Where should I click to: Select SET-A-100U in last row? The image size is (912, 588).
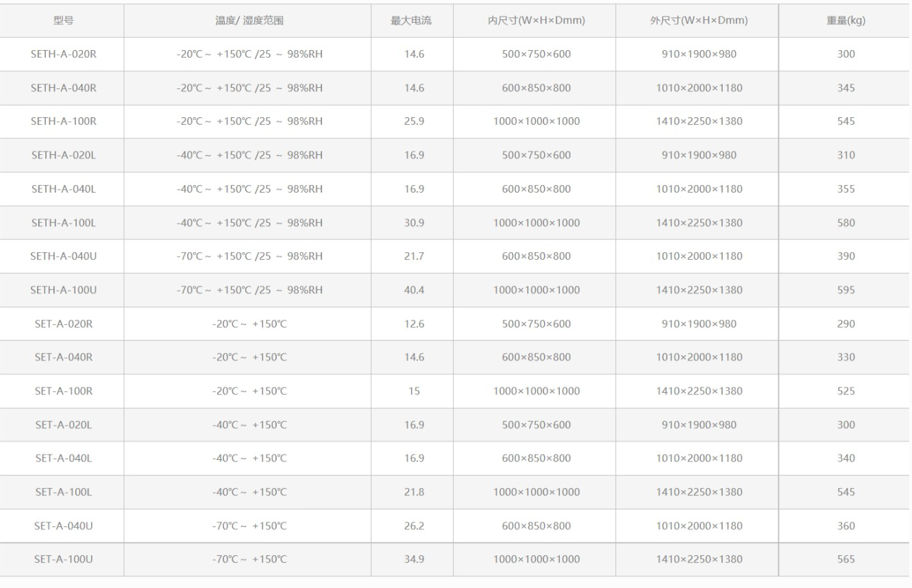(63, 559)
